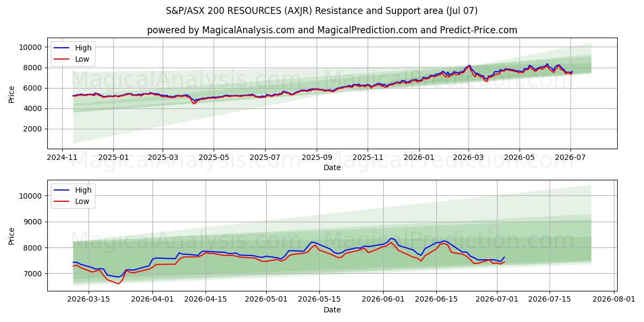Click the '2026-07-01' date label
This screenshot has width=644, height=322.
tap(497, 300)
